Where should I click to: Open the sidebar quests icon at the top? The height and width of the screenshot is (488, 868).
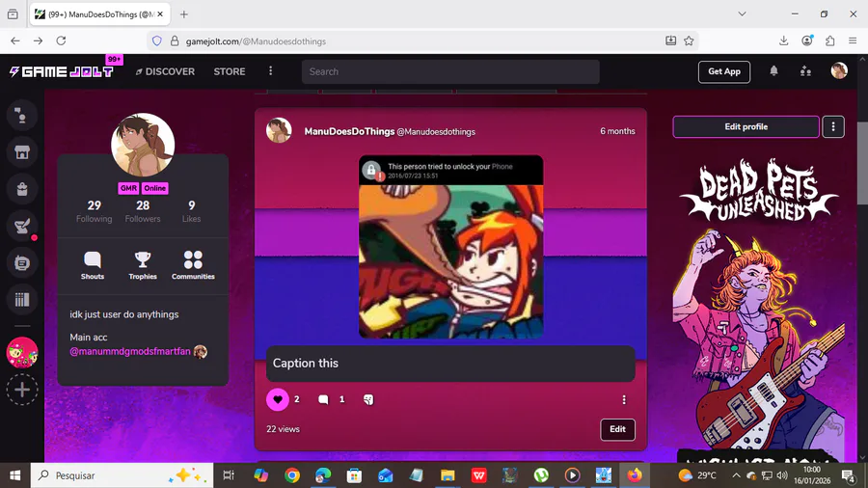(22, 115)
